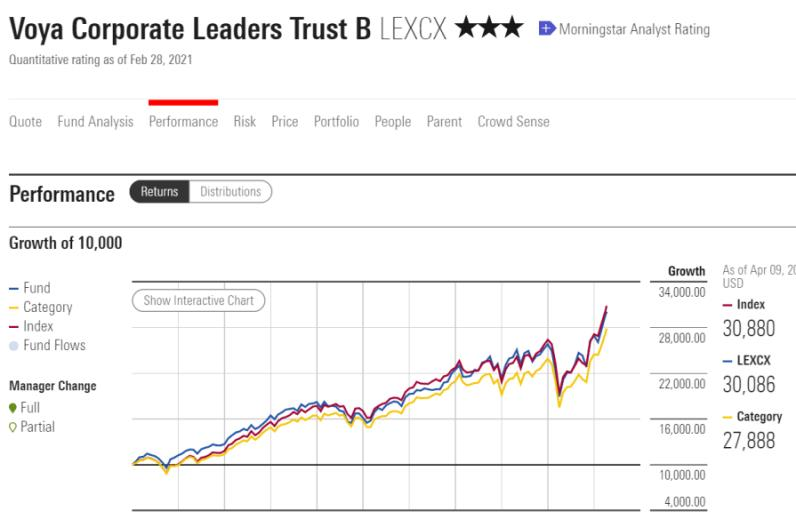This screenshot has width=796, height=519.
Task: Click Show Interactive Chart button
Action: (x=198, y=301)
